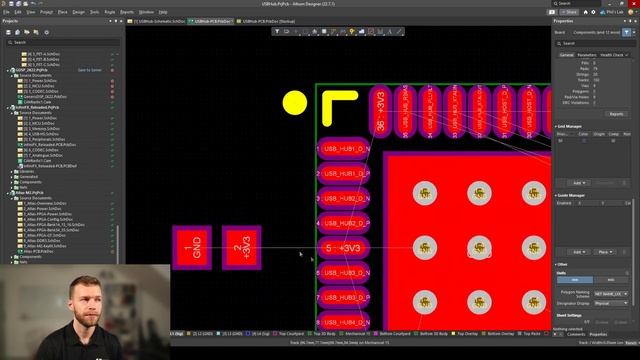Switch units to mils
Viewport: 640px width, 360px height.
[611, 280]
